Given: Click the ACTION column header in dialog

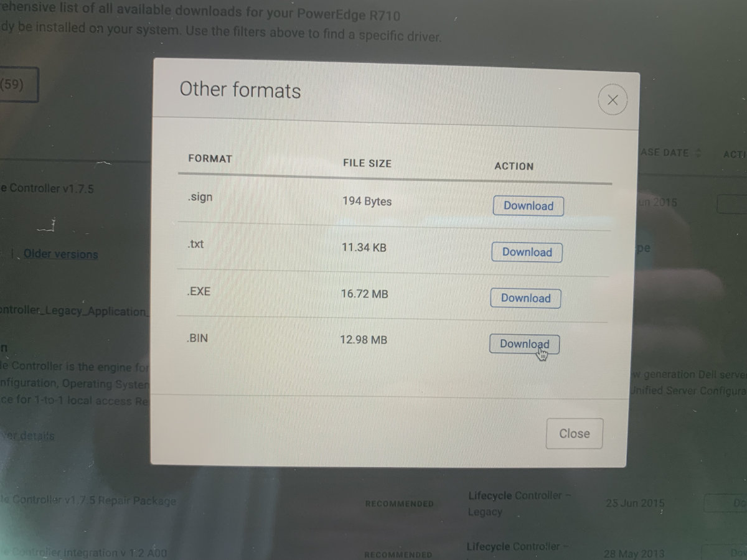Looking at the screenshot, I should 514,166.
